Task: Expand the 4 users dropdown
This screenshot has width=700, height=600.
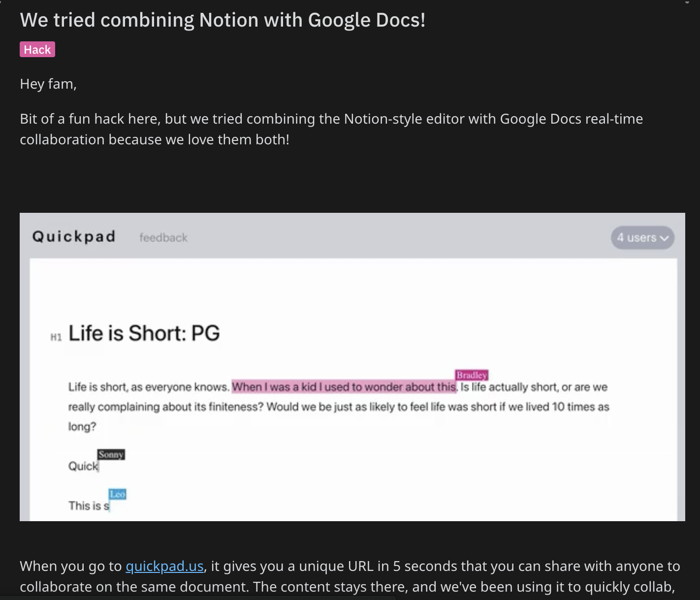Action: click(x=637, y=237)
